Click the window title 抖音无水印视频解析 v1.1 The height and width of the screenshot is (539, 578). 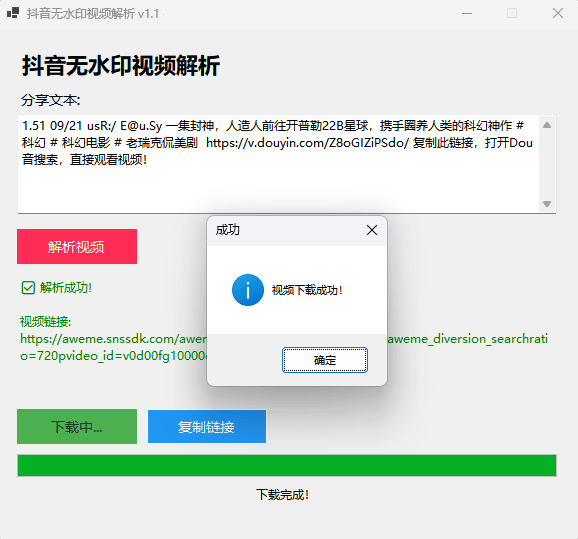point(93,14)
